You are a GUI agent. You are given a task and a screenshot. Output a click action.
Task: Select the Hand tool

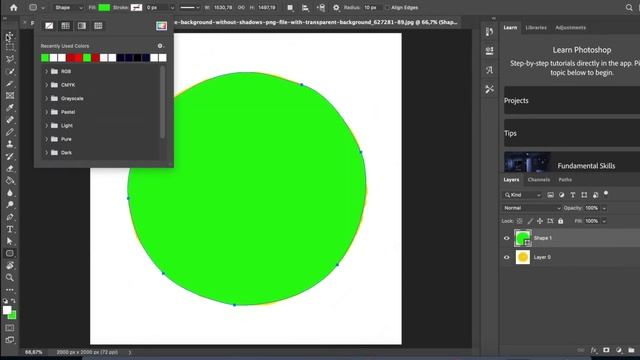coord(9,265)
